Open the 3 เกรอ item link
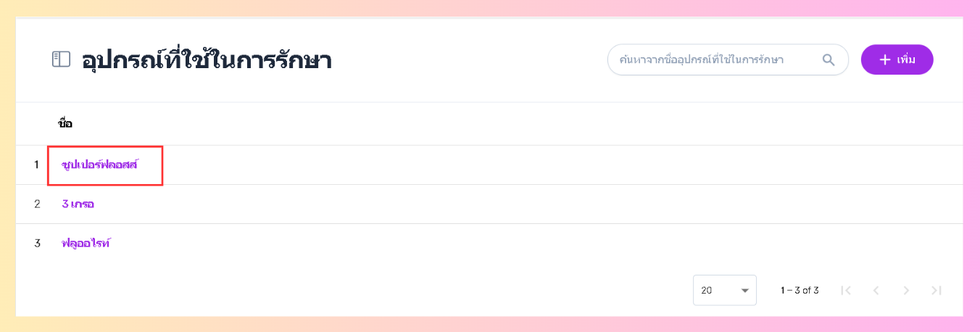980x332 pixels. coord(78,204)
